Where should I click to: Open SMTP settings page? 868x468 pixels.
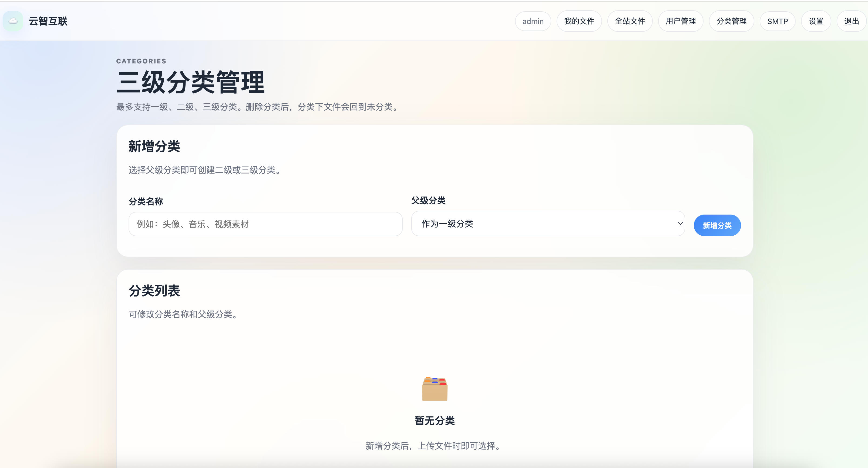777,21
